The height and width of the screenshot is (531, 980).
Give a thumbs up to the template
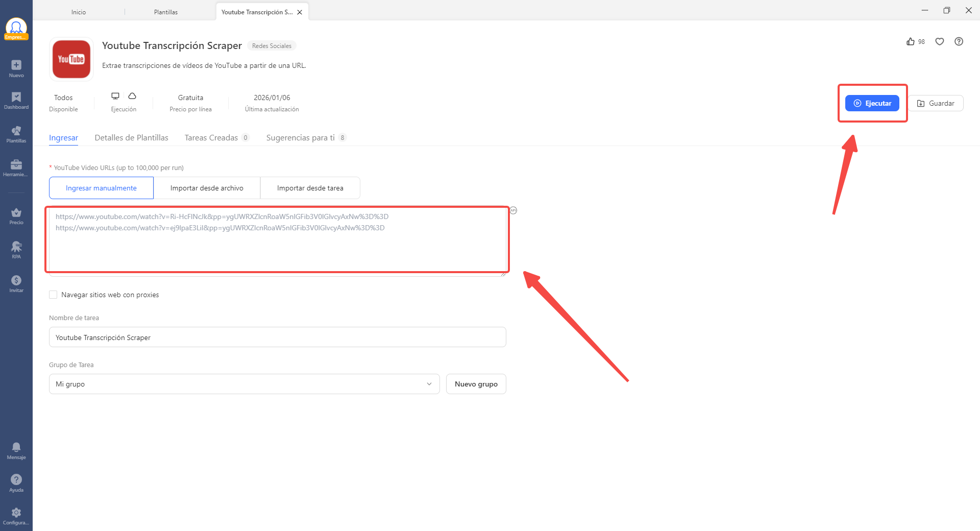911,41
